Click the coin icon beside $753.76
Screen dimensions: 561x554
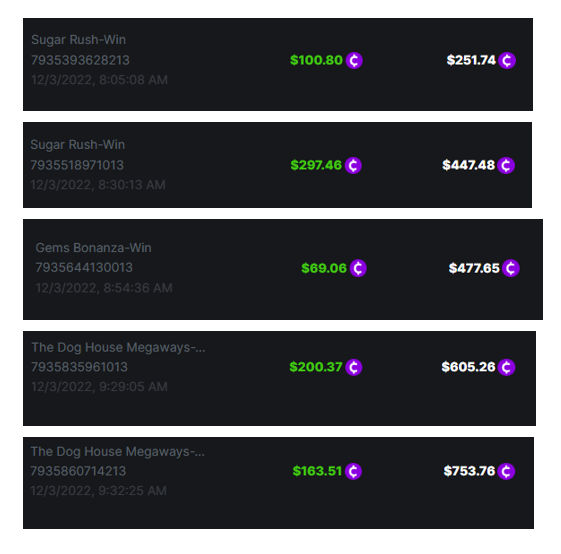pyautogui.click(x=506, y=471)
